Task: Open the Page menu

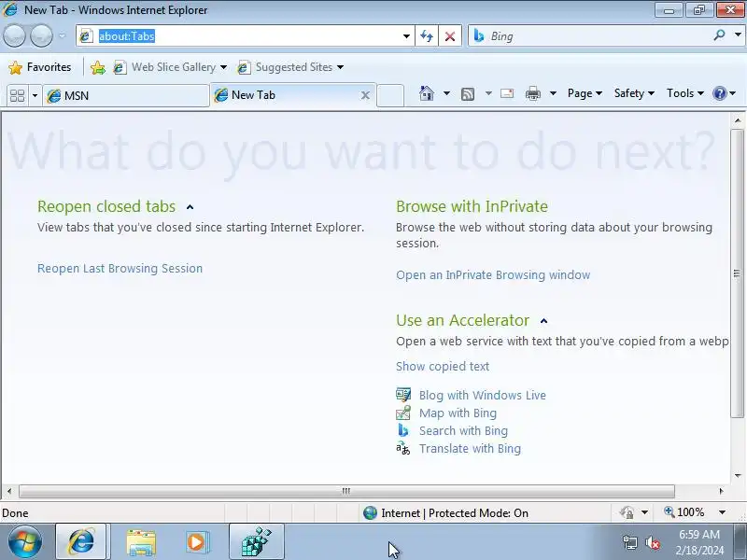Action: [x=585, y=93]
